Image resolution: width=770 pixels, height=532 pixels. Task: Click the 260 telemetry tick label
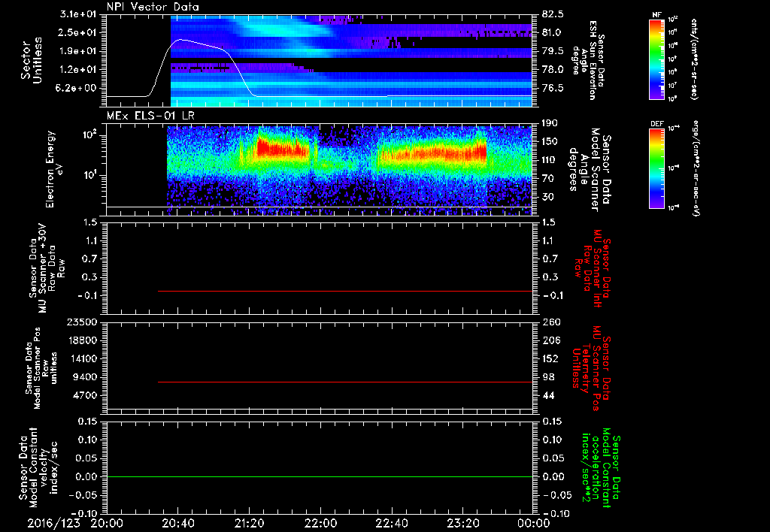pos(551,322)
